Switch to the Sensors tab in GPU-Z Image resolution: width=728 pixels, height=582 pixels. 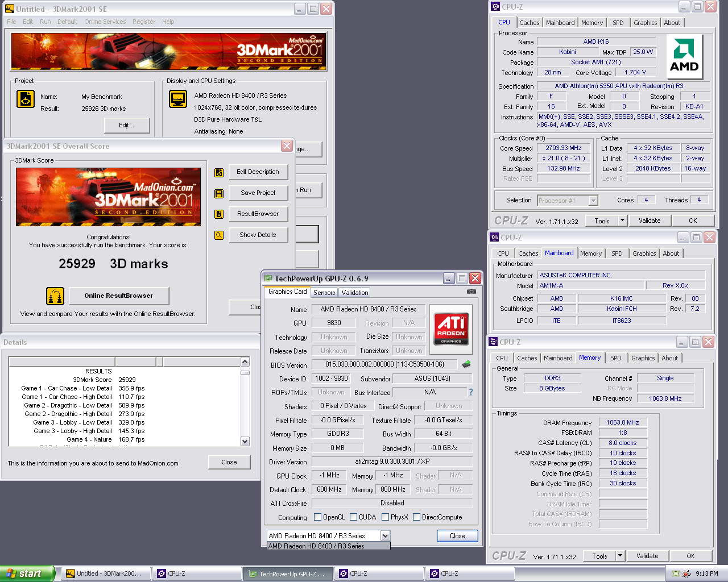point(324,293)
